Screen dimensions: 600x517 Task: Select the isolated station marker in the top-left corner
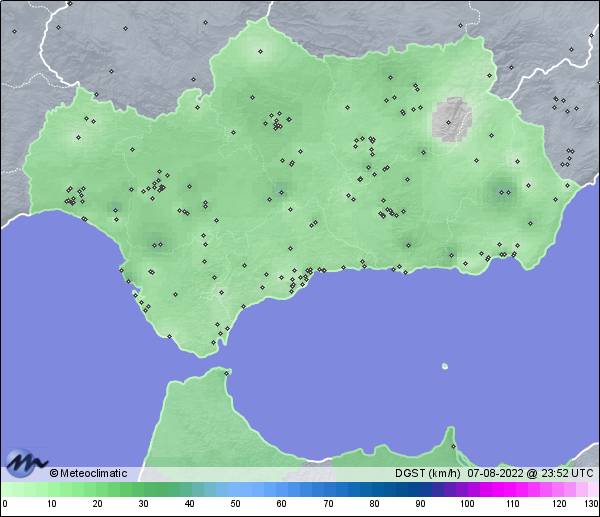15,31
